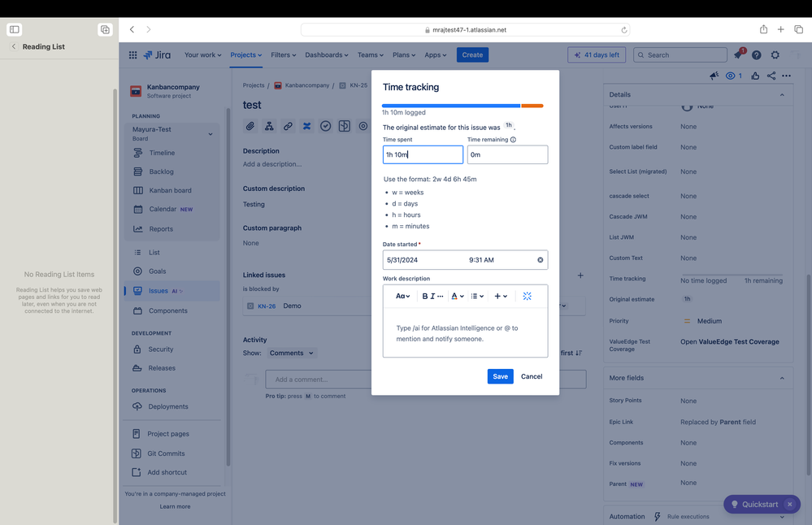This screenshot has height=525, width=812.
Task: Open the Dashboards menu
Action: [327, 54]
